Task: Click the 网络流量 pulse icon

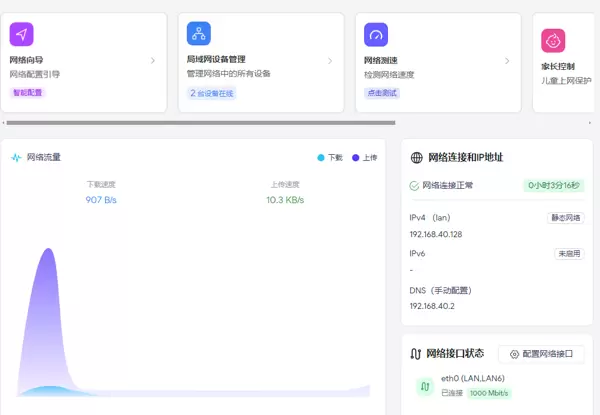Action: (16, 157)
